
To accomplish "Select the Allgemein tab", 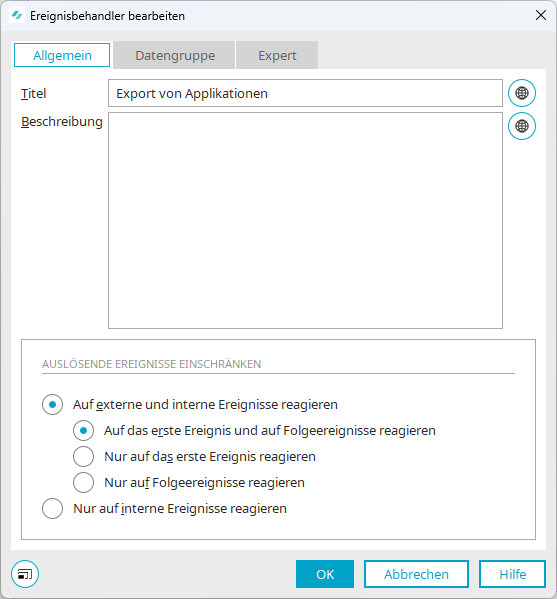I will tap(62, 55).
